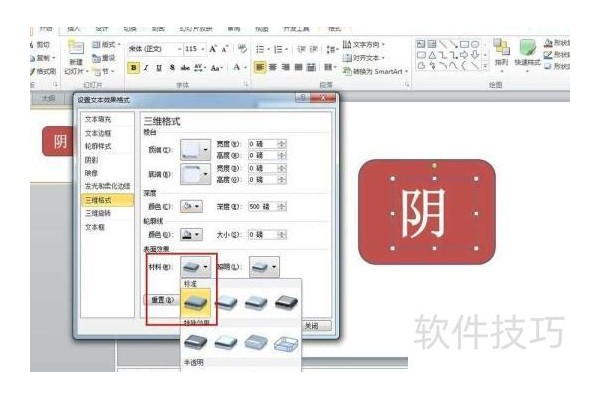The height and width of the screenshot is (400, 600).
Task: Open the Convert to SmartArt dropdown
Action: pyautogui.click(x=376, y=71)
